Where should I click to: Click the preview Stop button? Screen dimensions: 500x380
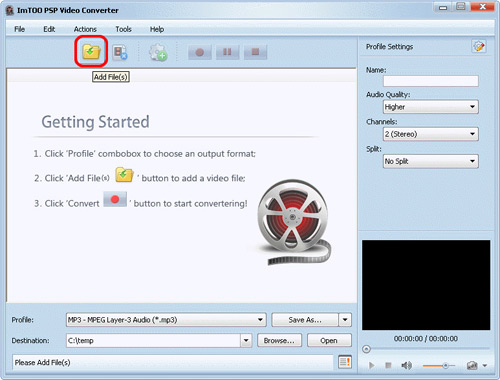[388, 366]
